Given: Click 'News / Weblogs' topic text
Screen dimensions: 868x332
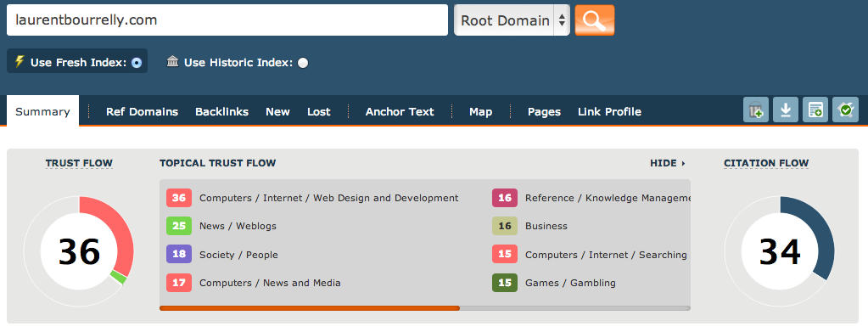Looking at the screenshot, I should [x=238, y=226].
